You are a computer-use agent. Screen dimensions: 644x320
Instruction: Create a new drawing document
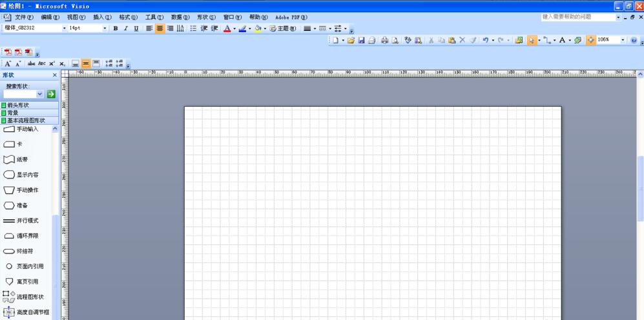pos(335,40)
